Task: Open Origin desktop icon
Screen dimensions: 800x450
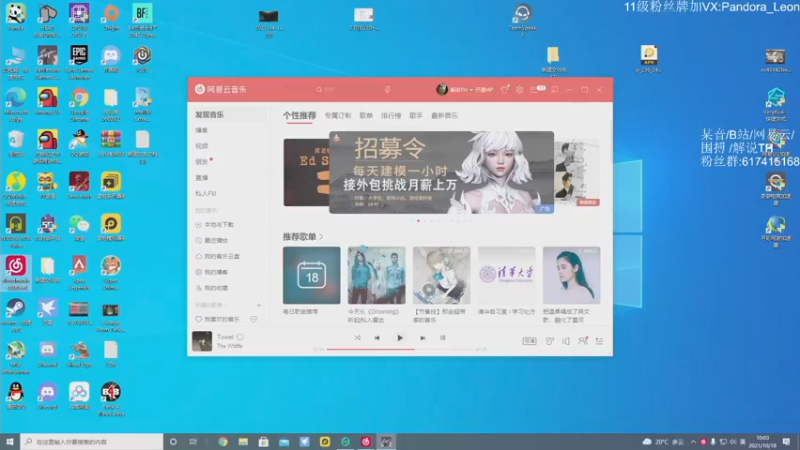Action: [111, 17]
